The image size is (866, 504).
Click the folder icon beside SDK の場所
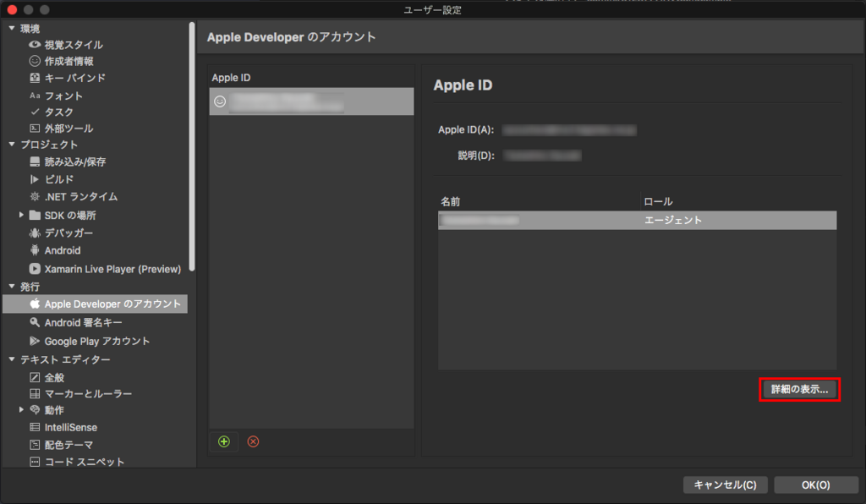[x=34, y=215]
